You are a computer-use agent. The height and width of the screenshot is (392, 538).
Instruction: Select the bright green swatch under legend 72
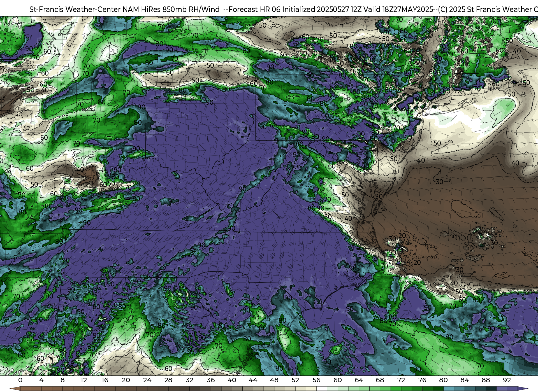pos(406,389)
